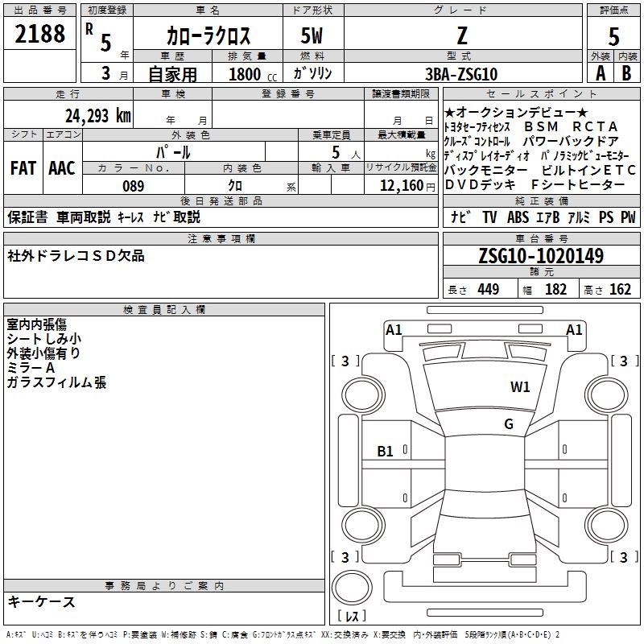
Task: Click the length value 449
Action: (489, 289)
